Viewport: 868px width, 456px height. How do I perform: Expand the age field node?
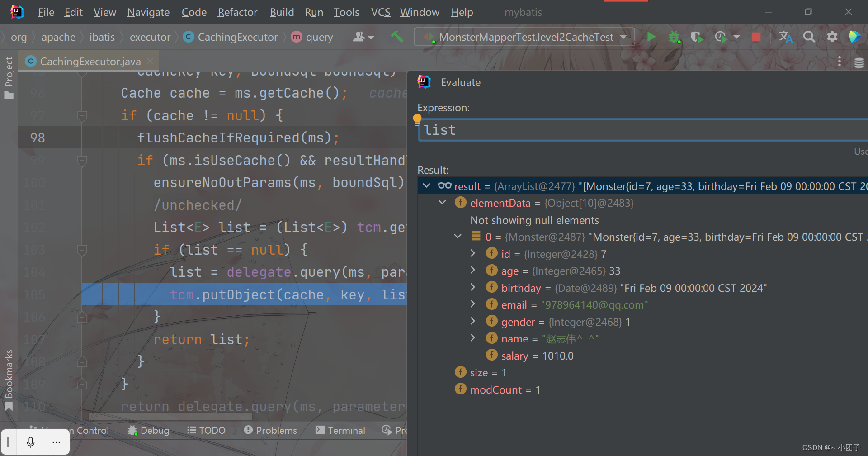(473, 271)
